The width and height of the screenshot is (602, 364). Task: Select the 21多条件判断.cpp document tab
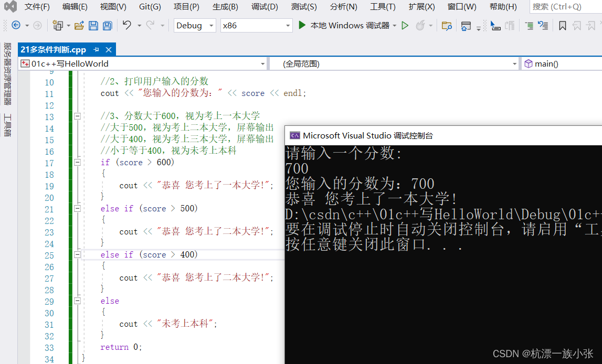(54, 49)
